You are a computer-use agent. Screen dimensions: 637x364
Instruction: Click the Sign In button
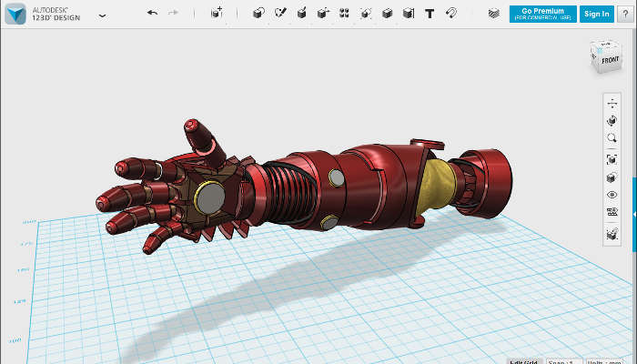tap(596, 14)
